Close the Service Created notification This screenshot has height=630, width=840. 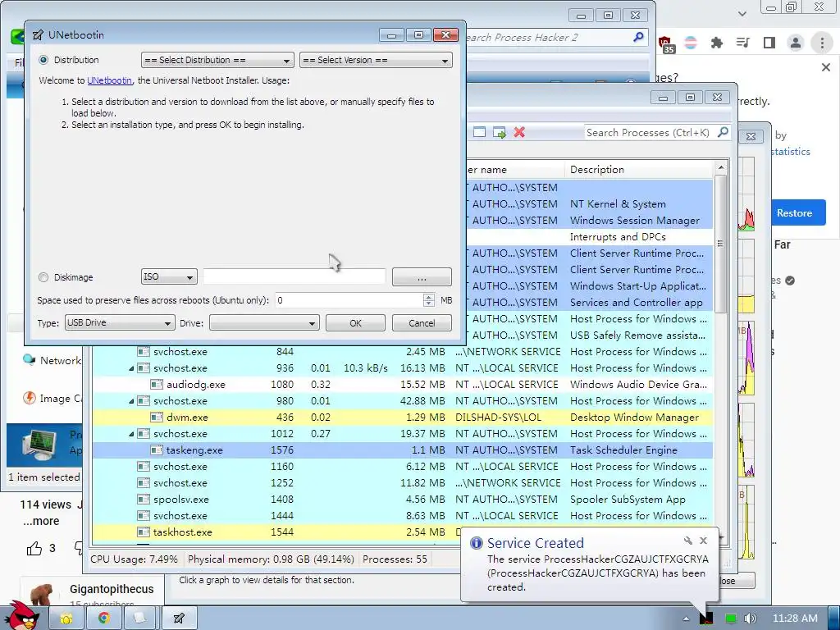tap(703, 541)
